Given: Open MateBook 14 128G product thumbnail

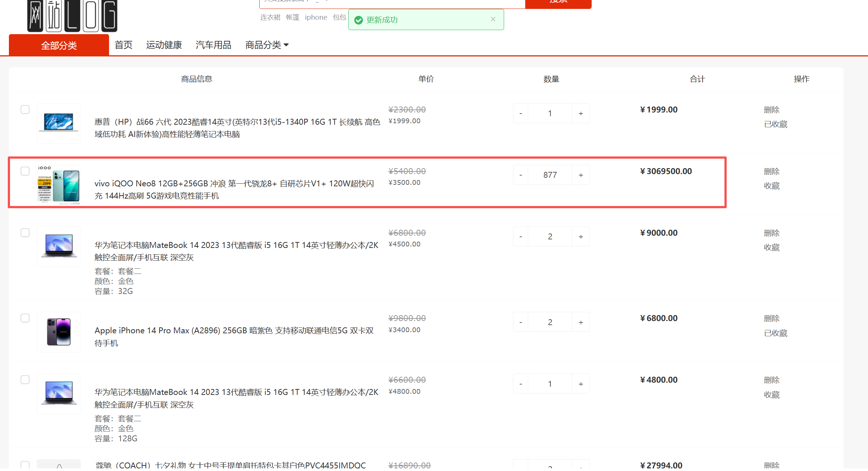Looking at the screenshot, I should click(x=59, y=393).
